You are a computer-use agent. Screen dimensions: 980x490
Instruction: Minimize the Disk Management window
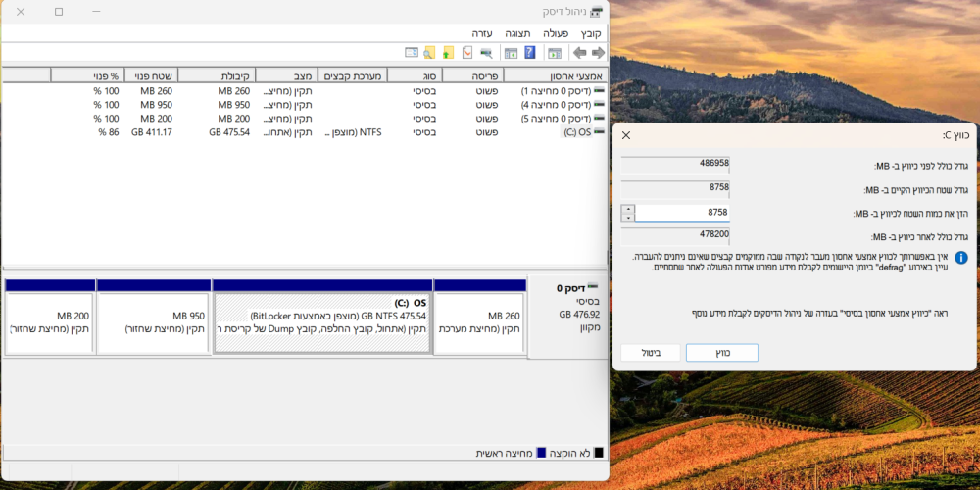click(96, 11)
